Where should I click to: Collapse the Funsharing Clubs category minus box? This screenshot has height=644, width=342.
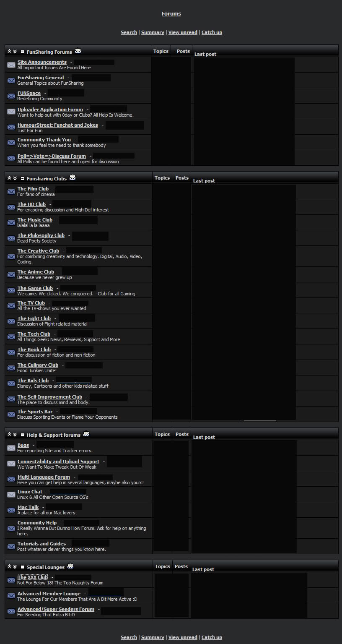click(23, 179)
